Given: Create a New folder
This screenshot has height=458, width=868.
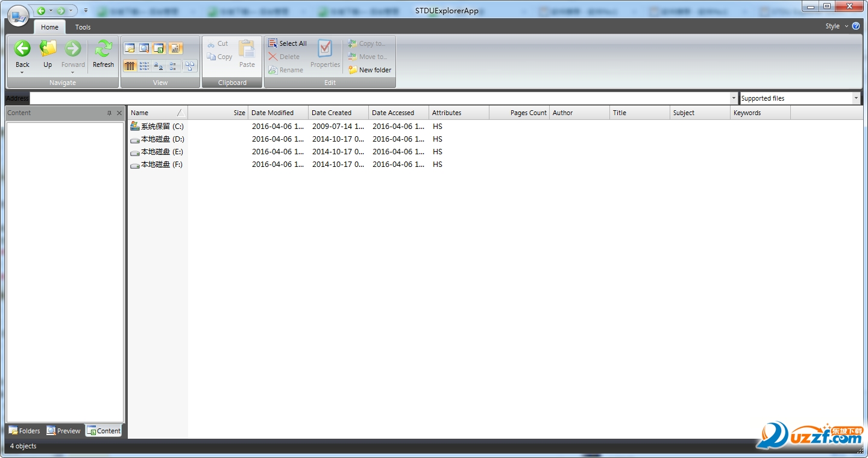Looking at the screenshot, I should click(x=370, y=70).
